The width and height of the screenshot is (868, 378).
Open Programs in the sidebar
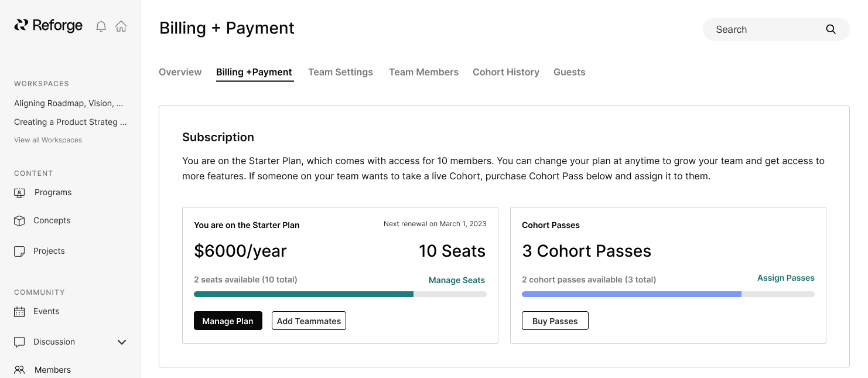pyautogui.click(x=53, y=193)
